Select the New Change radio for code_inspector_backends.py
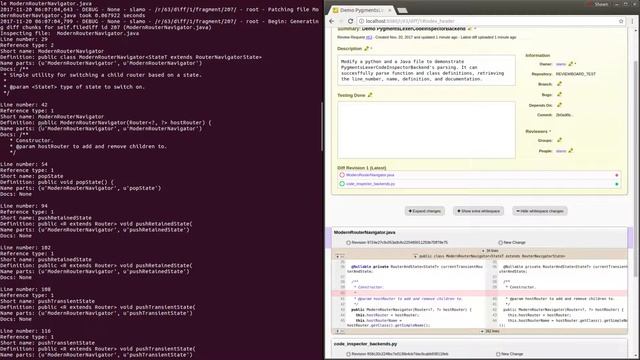The height and width of the screenshot is (360, 640). pos(498,354)
